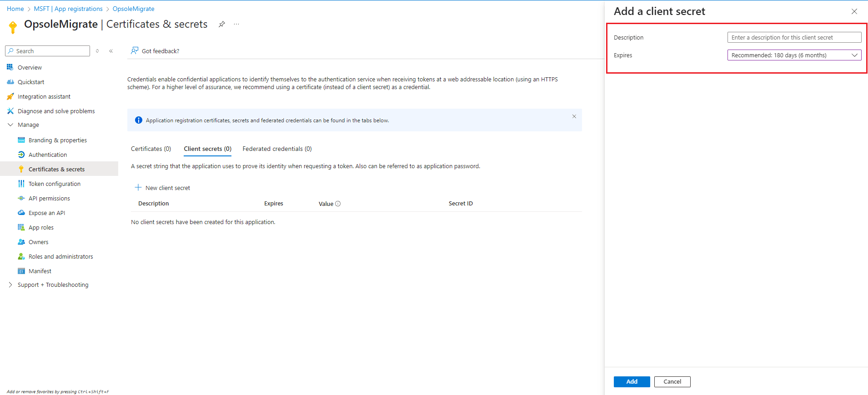Expand Support + Troubleshooting section
868x395 pixels.
pyautogui.click(x=10, y=285)
